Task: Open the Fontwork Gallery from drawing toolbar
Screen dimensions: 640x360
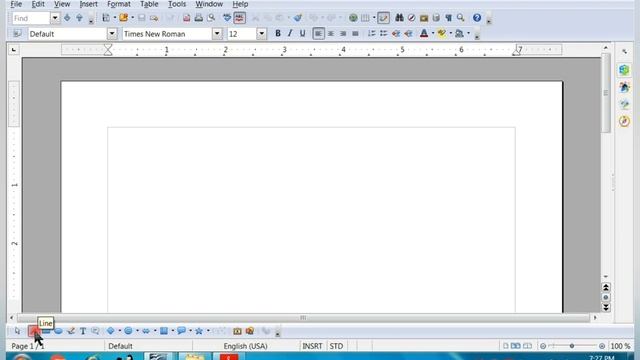Action: pyautogui.click(x=238, y=331)
